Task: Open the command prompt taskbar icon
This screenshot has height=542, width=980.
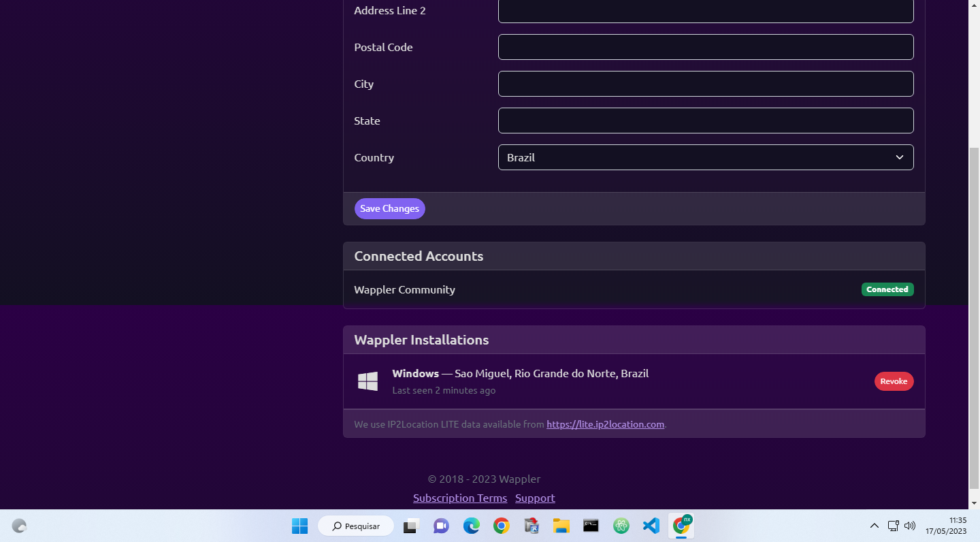Action: (591, 525)
